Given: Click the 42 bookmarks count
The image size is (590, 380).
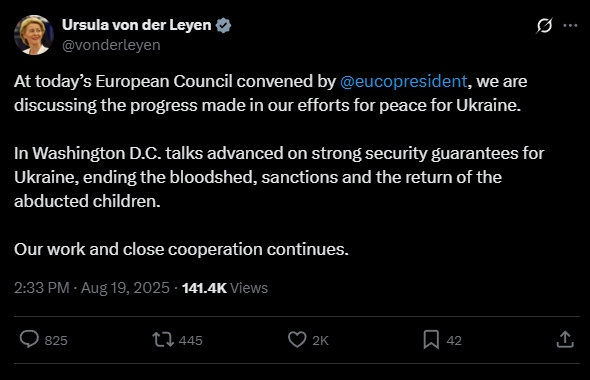Looking at the screenshot, I should tap(454, 340).
